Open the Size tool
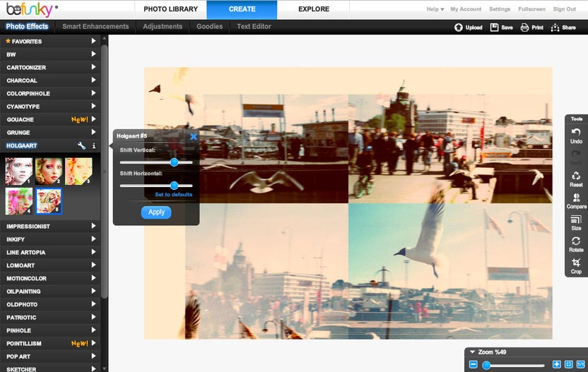The width and height of the screenshot is (588, 372). pos(576,222)
